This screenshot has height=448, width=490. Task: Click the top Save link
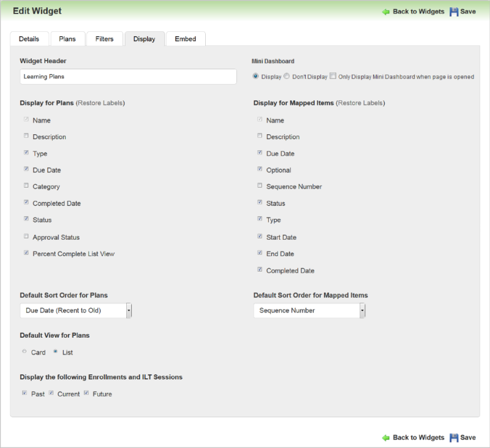(468, 12)
